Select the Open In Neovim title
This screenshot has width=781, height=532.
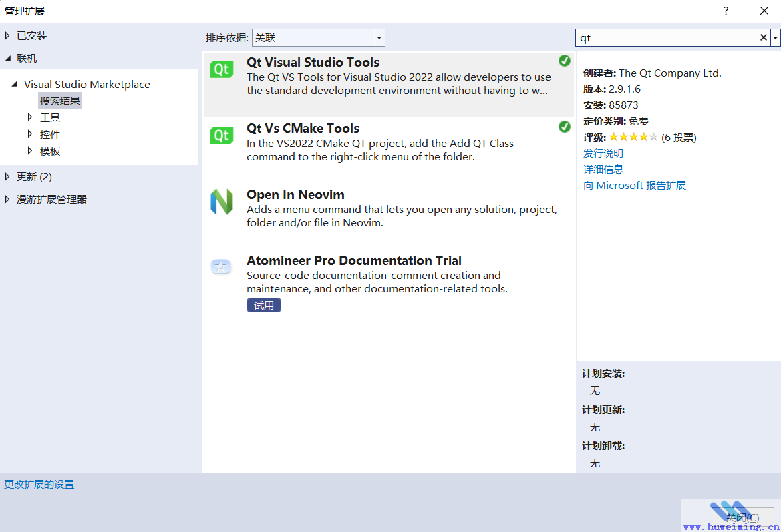click(295, 195)
